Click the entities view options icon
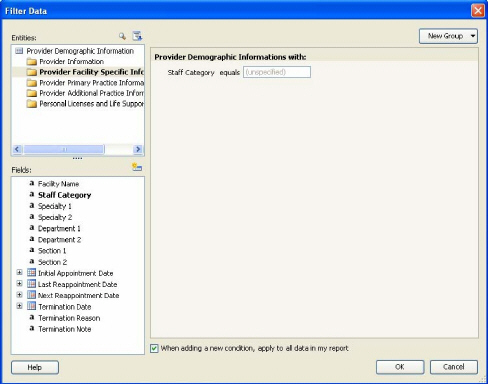The image size is (488, 384). [x=137, y=36]
